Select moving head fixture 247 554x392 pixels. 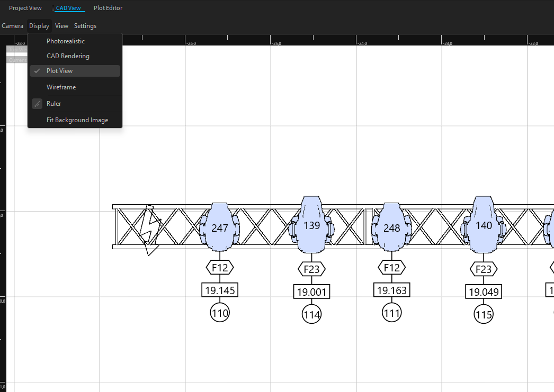pyautogui.click(x=219, y=227)
